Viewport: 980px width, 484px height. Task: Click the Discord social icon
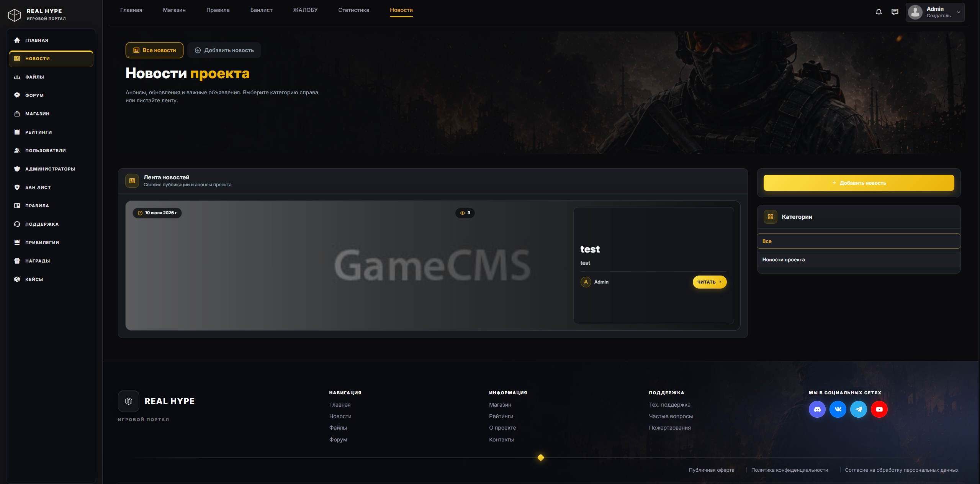[x=817, y=409]
